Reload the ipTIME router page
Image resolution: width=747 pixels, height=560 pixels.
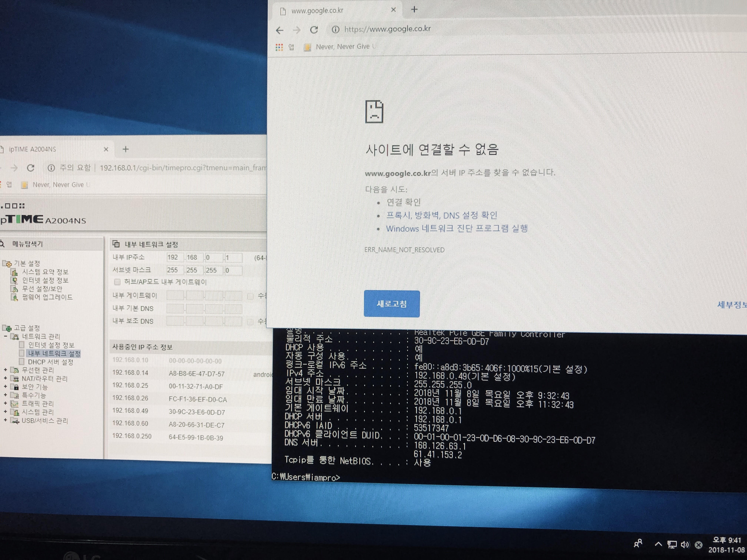(31, 168)
